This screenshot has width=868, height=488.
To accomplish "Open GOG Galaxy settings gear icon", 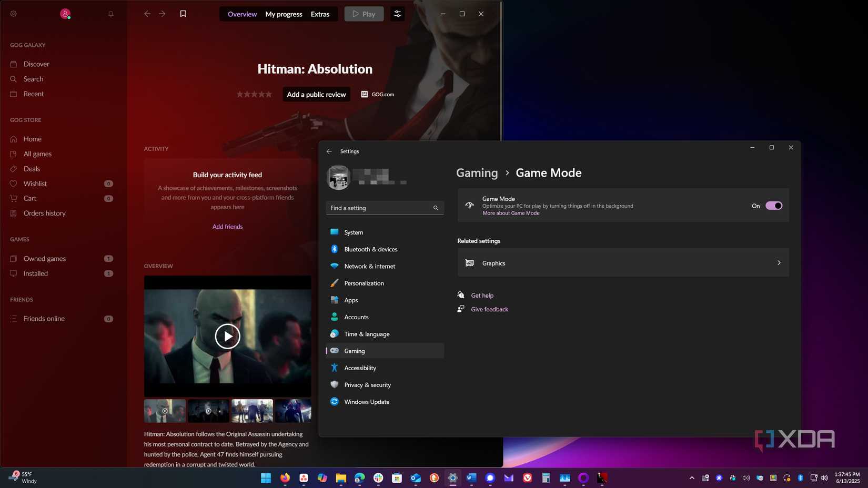I will coord(14,14).
